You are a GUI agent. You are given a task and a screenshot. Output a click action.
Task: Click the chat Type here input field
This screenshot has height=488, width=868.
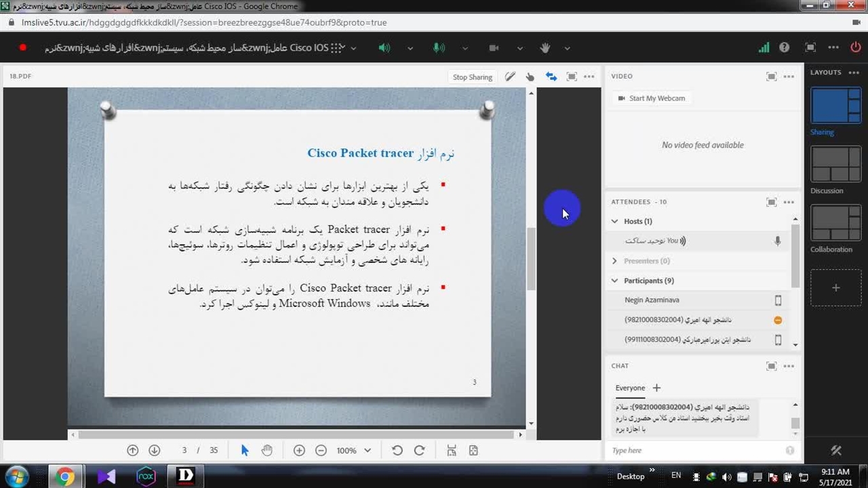695,450
